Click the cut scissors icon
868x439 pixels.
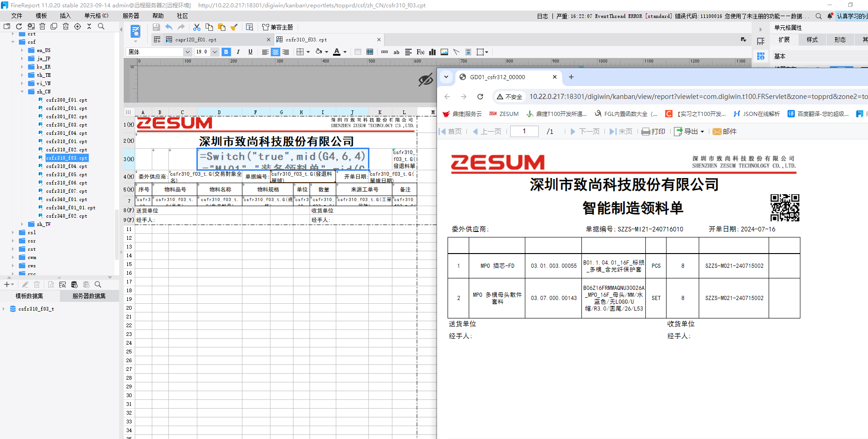[197, 27]
